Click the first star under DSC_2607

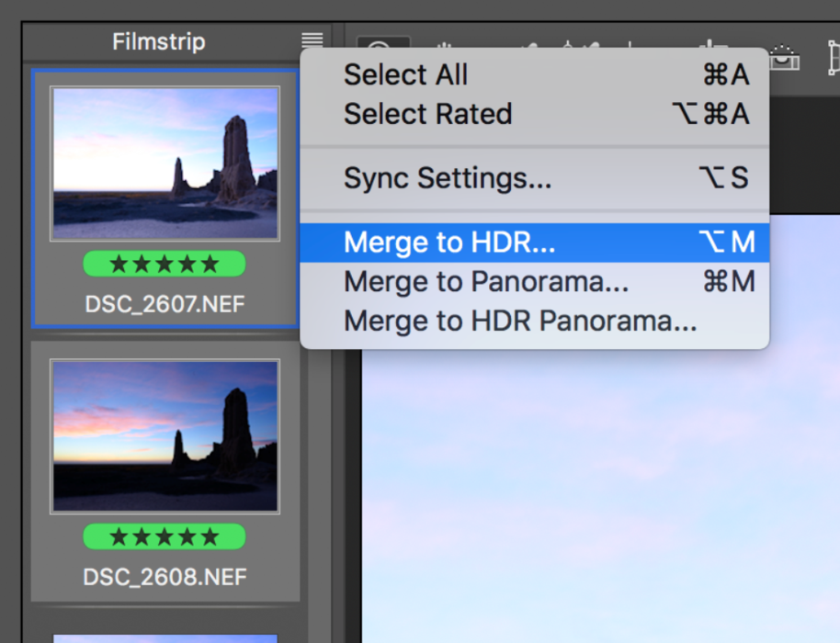coord(119,265)
